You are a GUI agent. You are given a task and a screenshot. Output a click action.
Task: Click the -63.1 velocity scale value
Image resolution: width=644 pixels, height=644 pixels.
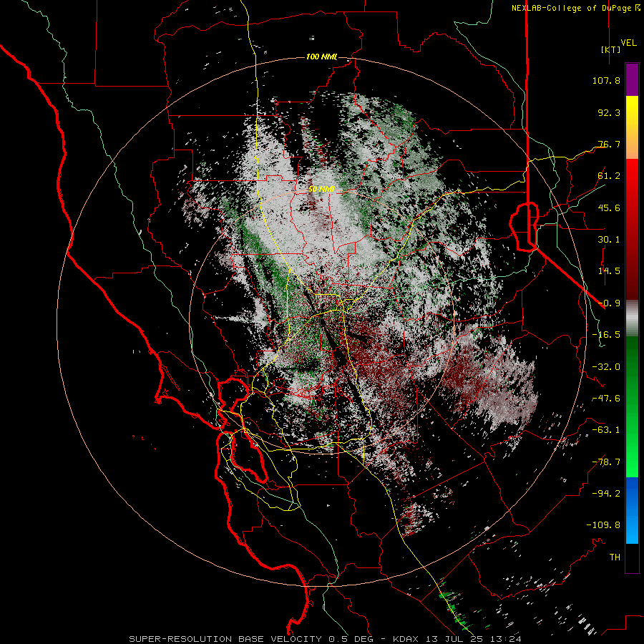[x=606, y=430]
